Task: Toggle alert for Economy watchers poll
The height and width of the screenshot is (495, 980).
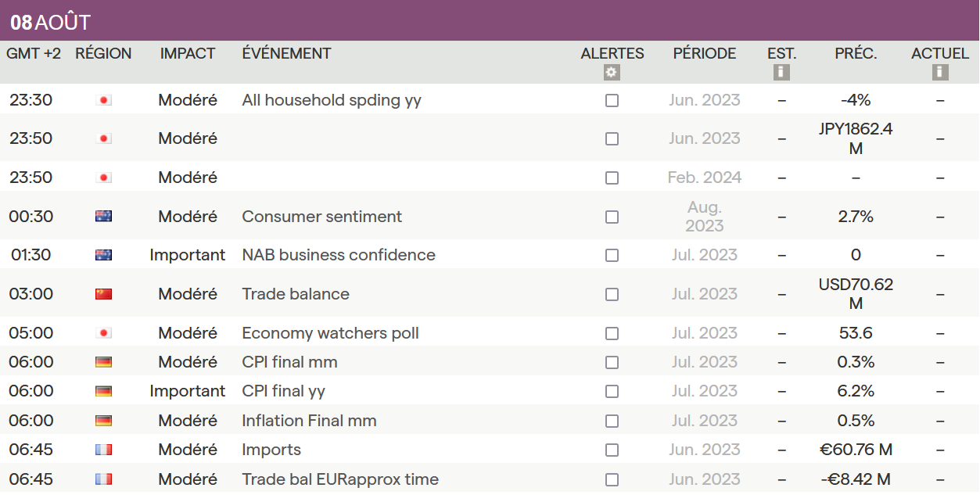Action: [612, 334]
